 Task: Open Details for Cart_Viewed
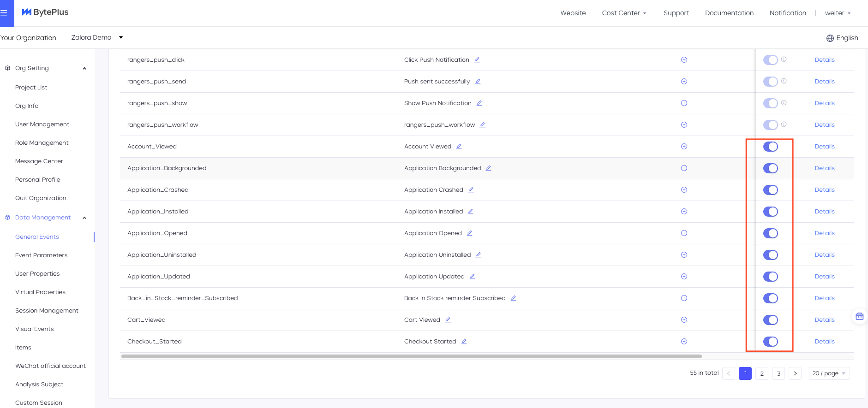(x=825, y=320)
